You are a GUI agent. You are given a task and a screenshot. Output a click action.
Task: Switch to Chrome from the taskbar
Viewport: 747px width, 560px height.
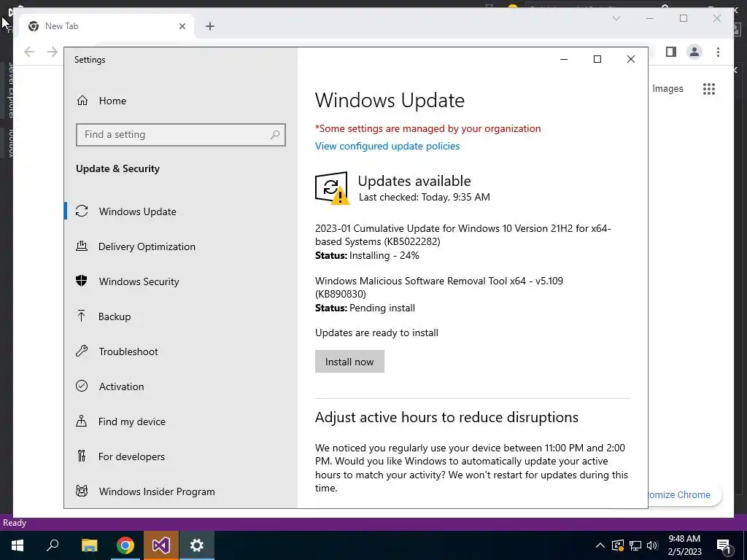(x=125, y=545)
